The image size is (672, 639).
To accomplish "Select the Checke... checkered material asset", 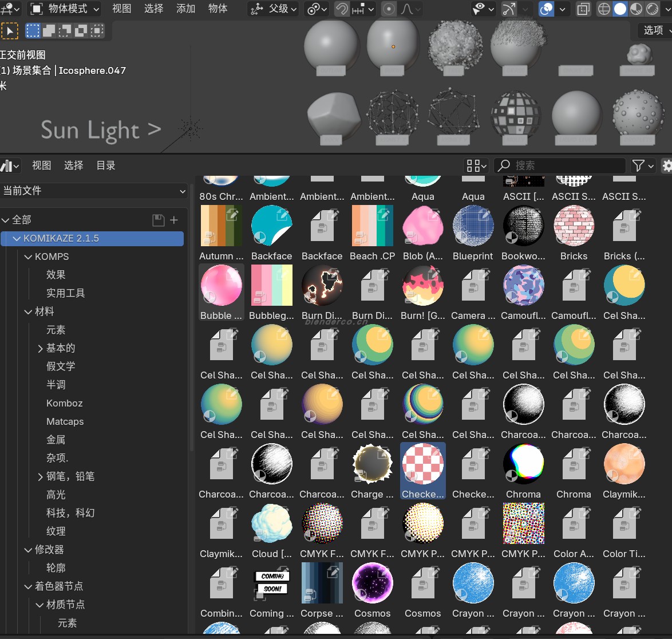I will coord(423,471).
